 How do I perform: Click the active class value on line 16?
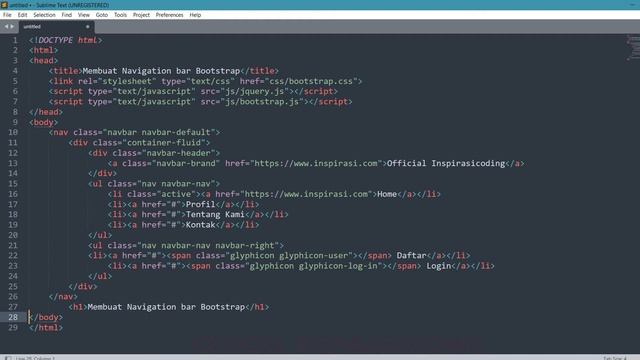point(176,194)
